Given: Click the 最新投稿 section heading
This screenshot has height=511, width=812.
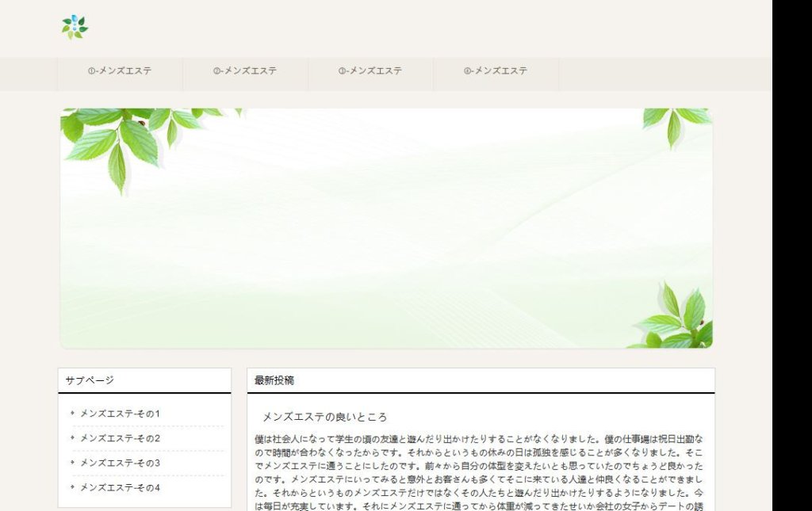Looking at the screenshot, I should (x=274, y=380).
